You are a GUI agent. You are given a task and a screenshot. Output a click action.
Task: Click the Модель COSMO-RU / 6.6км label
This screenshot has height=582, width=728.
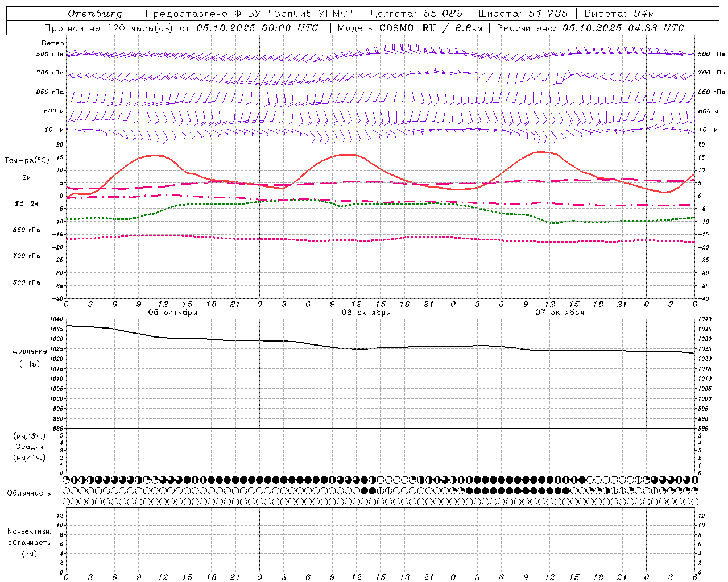[x=409, y=28]
